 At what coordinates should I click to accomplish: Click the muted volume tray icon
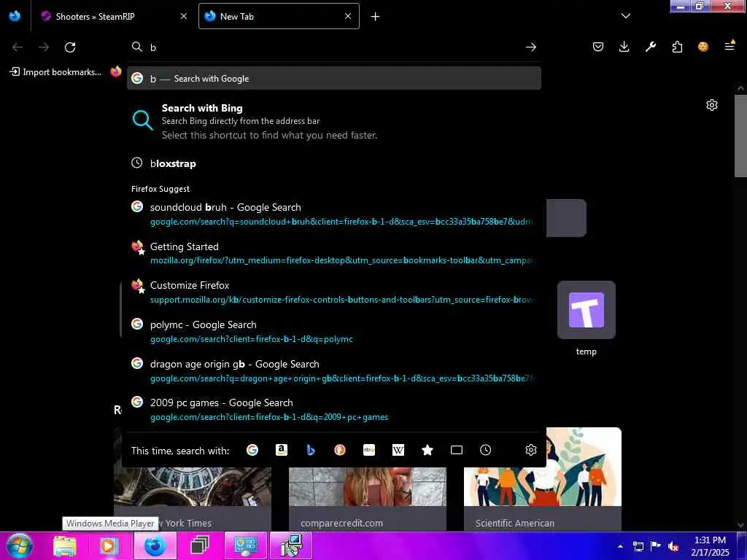673,546
